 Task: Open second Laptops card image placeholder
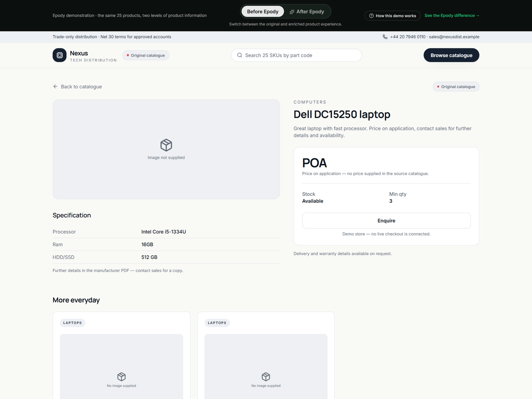tap(266, 366)
